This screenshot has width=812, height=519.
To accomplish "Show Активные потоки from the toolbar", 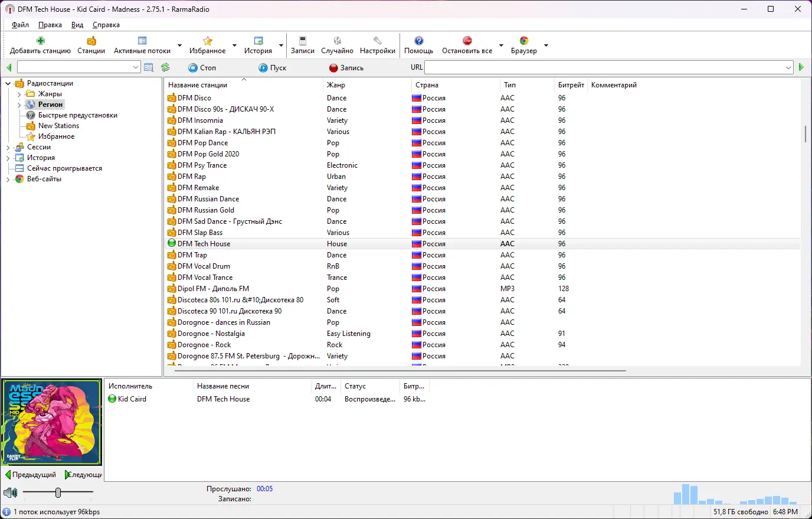I will click(142, 41).
